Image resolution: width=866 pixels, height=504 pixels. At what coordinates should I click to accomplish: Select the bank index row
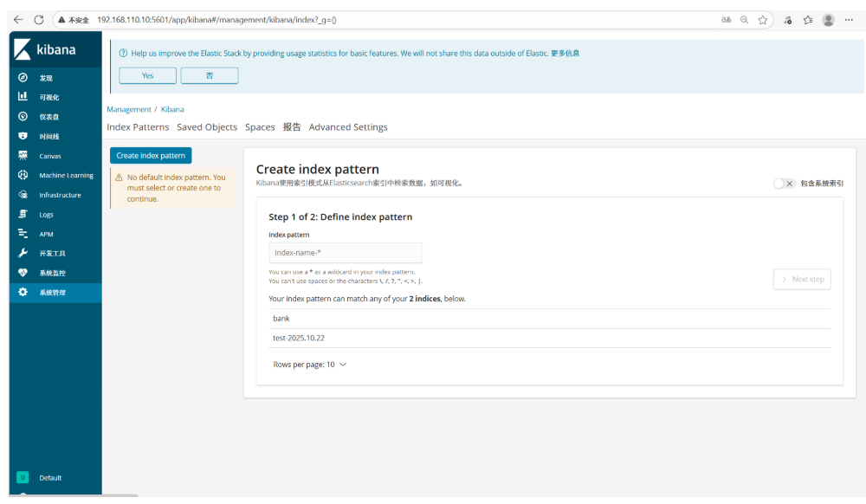(x=550, y=319)
